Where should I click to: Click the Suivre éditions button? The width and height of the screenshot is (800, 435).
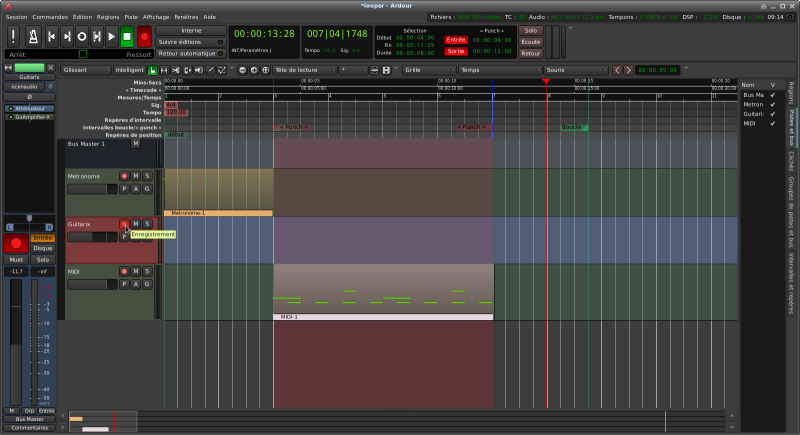point(190,42)
